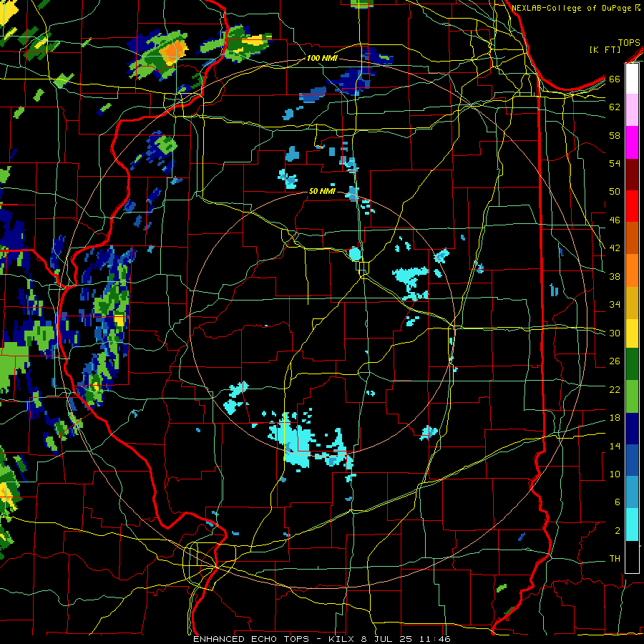Click the 38 value on the legend
This screenshot has width=644, height=644.
click(615, 276)
